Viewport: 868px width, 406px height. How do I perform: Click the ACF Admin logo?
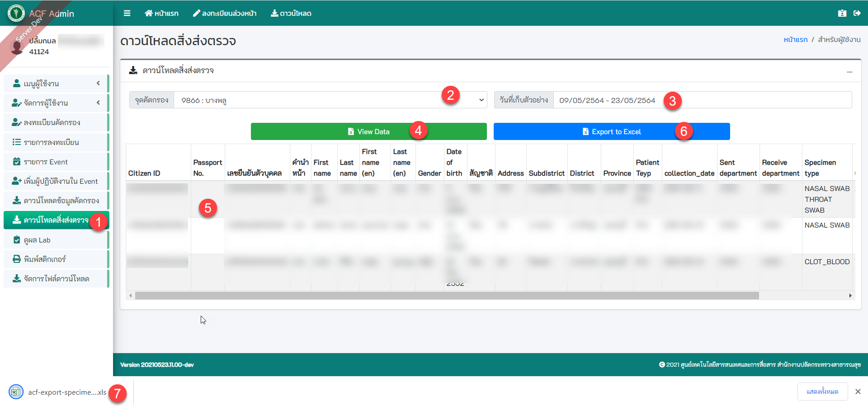pos(16,13)
